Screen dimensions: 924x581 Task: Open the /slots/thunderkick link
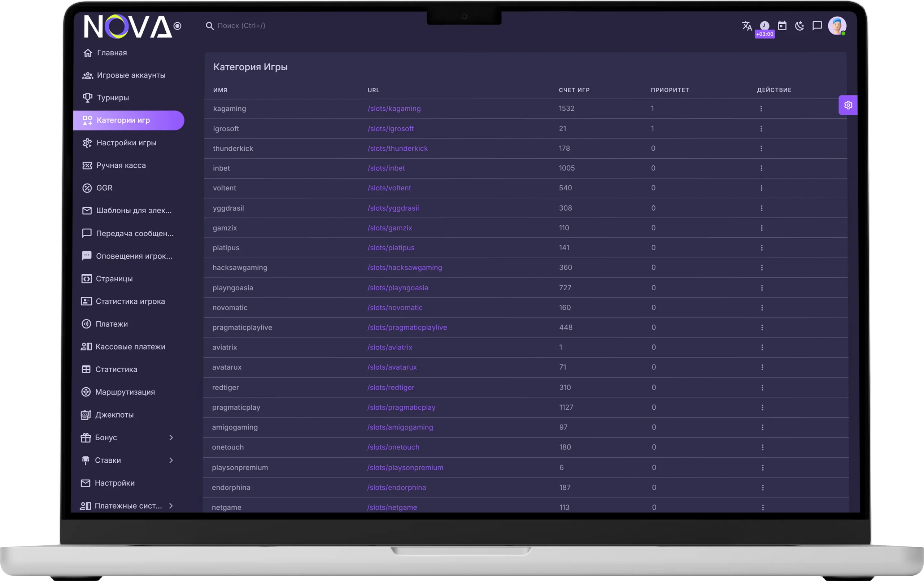(x=397, y=149)
